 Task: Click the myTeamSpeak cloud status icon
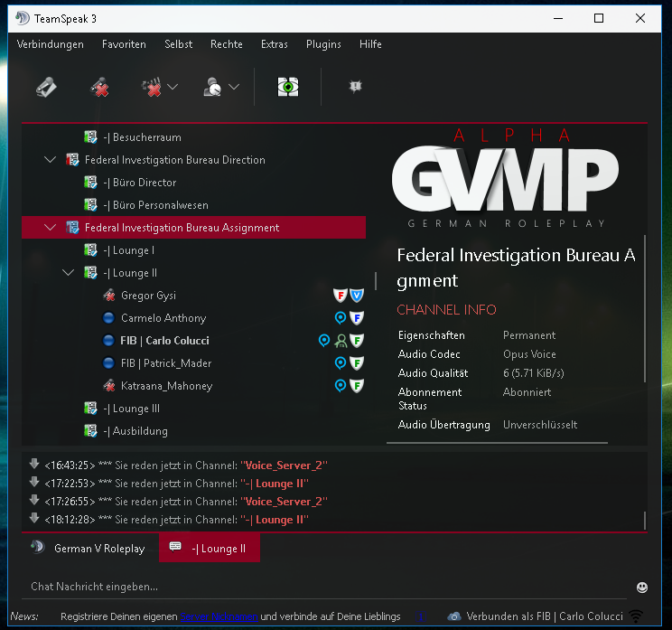coord(453,616)
